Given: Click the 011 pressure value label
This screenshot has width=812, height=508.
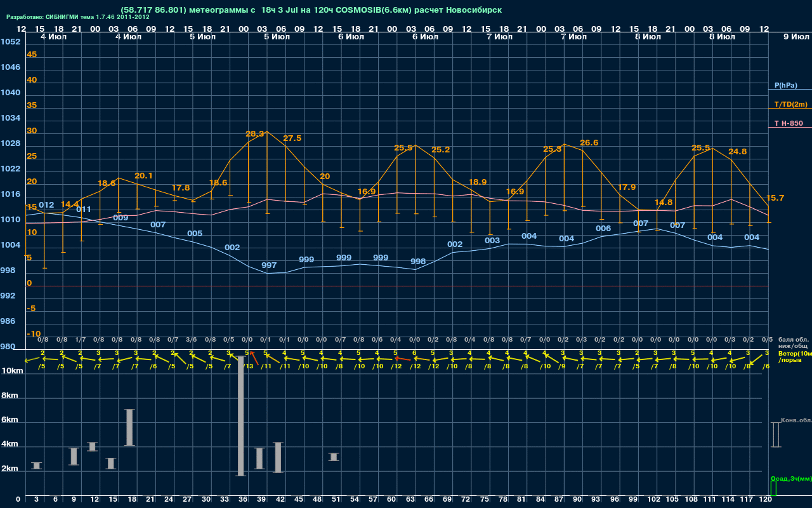Looking at the screenshot, I should coord(84,210).
